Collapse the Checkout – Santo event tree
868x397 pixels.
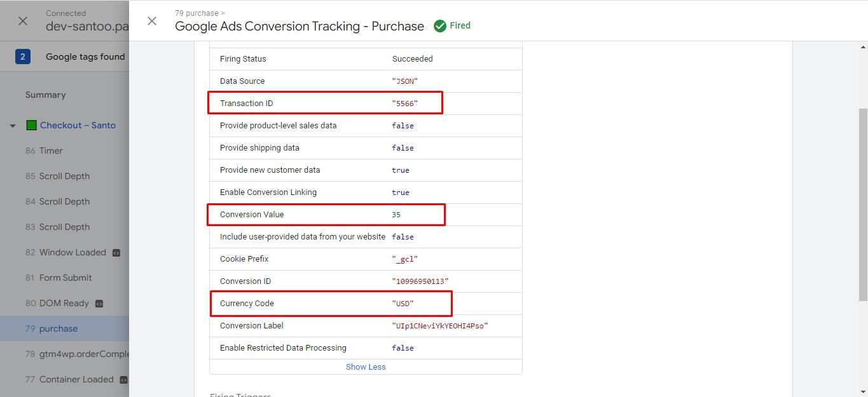coord(13,126)
